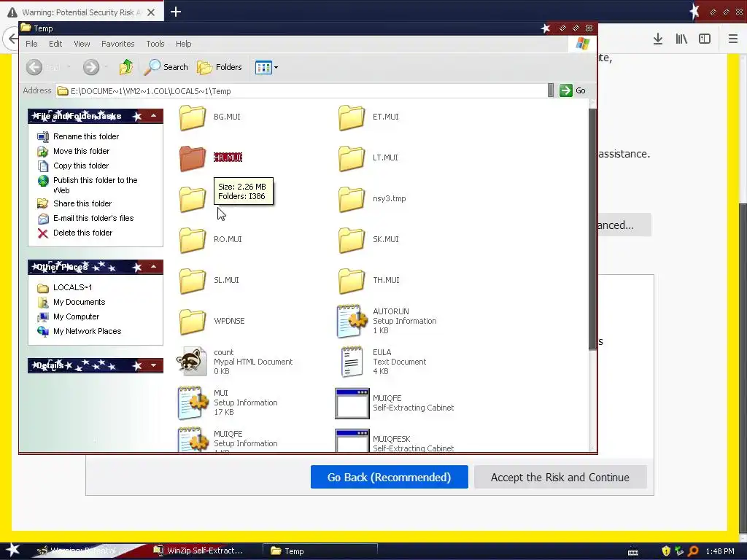Select the AUTORUN Setup Information file

point(387,321)
